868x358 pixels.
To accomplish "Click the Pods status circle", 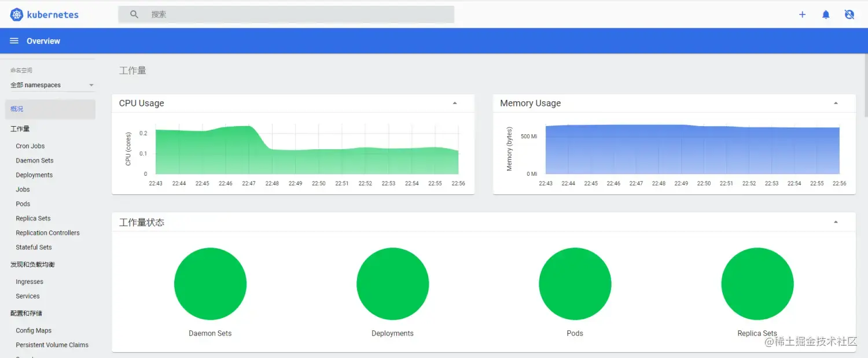I will (575, 284).
